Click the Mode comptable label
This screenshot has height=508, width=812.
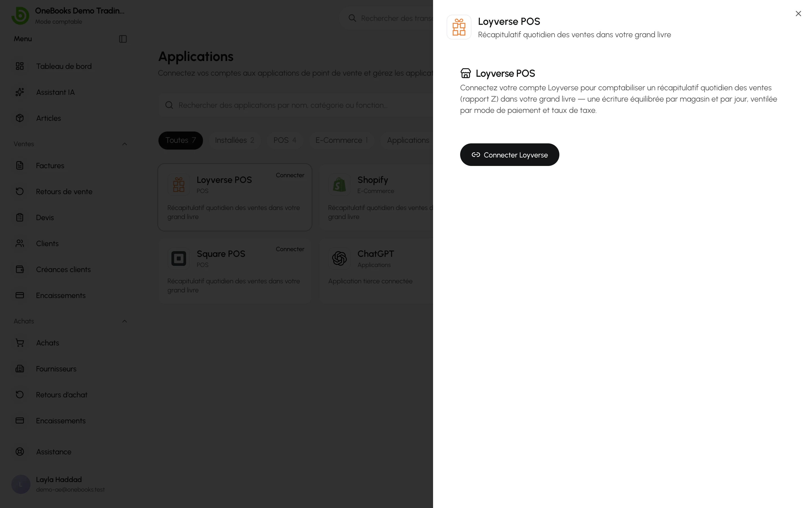pyautogui.click(x=59, y=21)
